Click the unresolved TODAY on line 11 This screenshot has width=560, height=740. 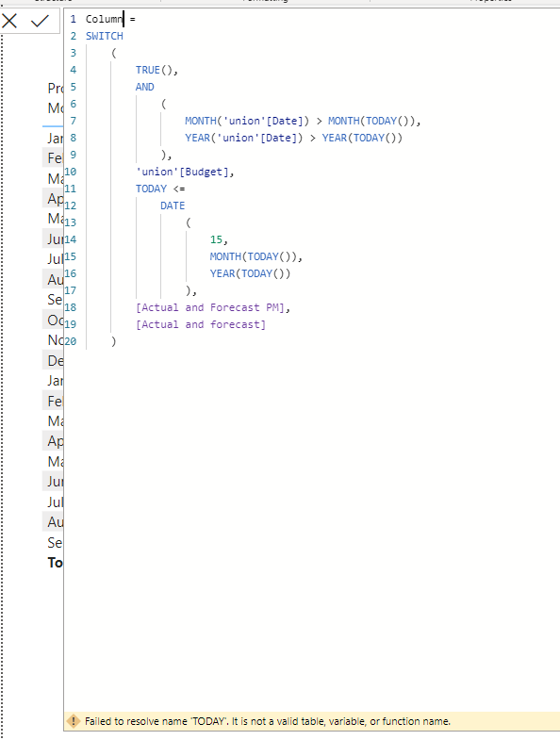[151, 189]
